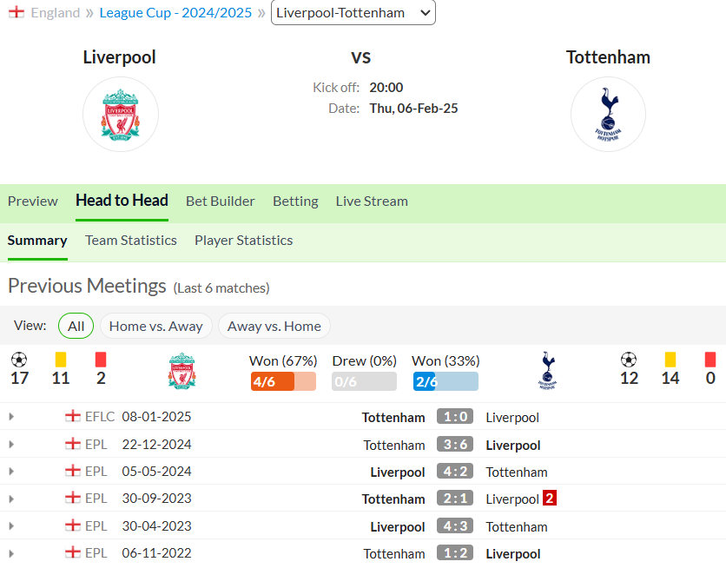Click small Liverpool crest in stats row

[181, 371]
